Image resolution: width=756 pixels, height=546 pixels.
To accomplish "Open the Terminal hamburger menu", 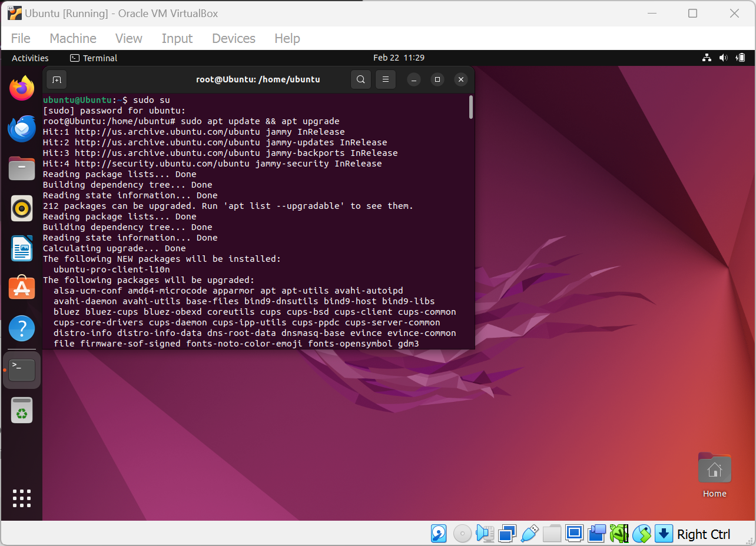I will [386, 79].
